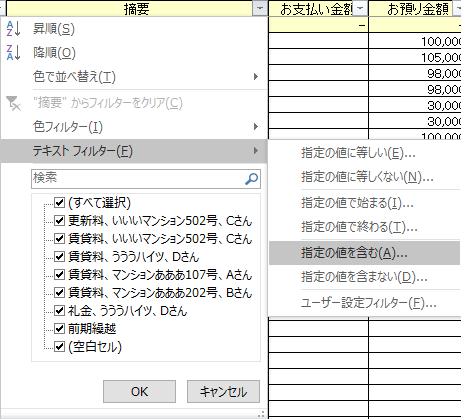This screenshot has width=461, height=419.
Task: Click the descending sort Z-A icon
Action: pyautogui.click(x=13, y=53)
